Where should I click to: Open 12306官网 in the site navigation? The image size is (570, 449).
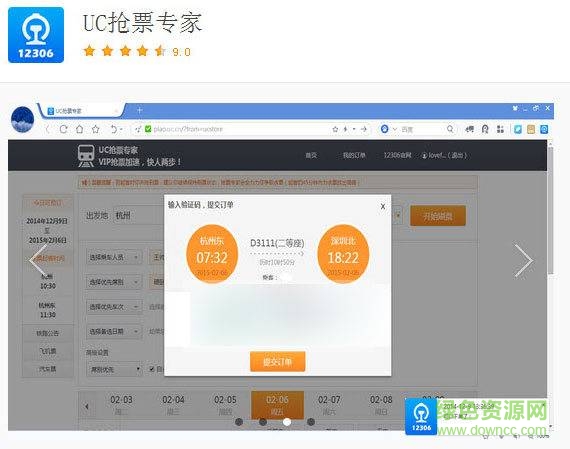pyautogui.click(x=397, y=155)
